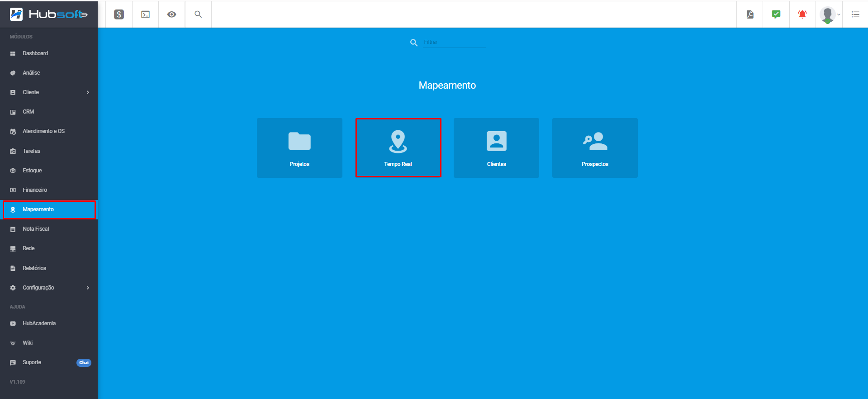This screenshot has height=399, width=868.
Task: Open the Tarefas module
Action: [49, 151]
